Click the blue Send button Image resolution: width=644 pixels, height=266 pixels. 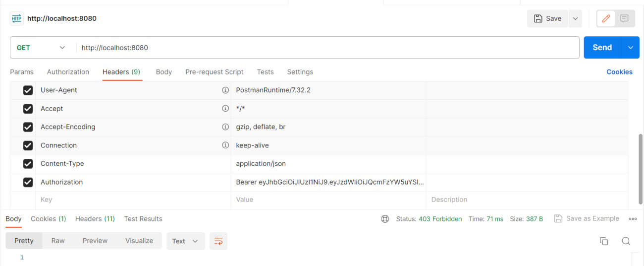602,48
